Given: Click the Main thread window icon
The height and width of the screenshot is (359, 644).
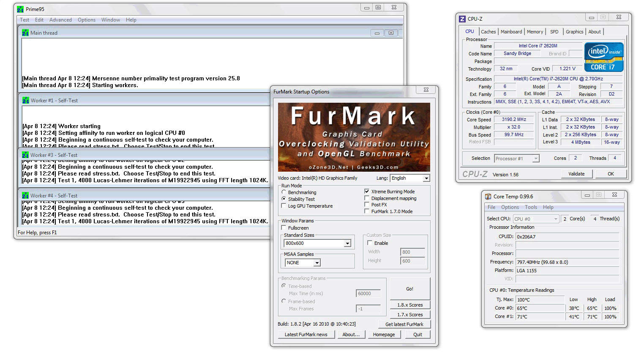Looking at the screenshot, I should point(25,33).
